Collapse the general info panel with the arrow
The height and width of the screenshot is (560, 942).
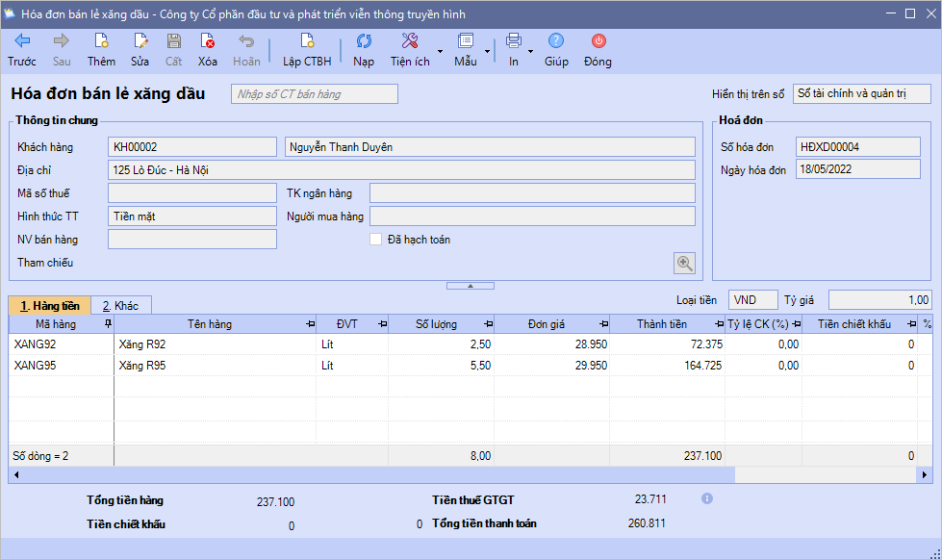click(x=471, y=286)
